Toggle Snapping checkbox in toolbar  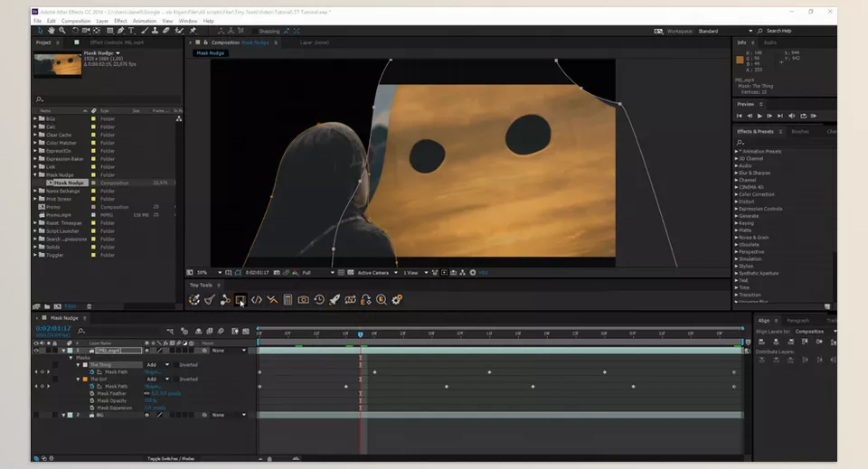(x=255, y=31)
